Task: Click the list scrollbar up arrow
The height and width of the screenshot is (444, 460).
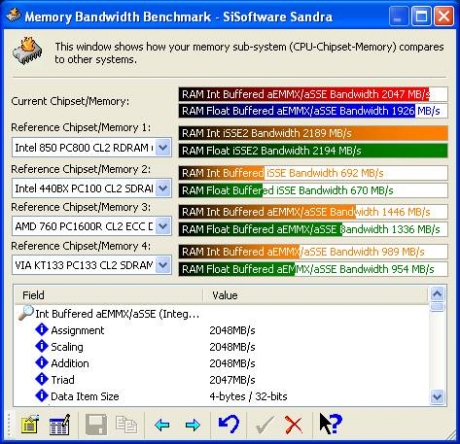Action: point(437,294)
